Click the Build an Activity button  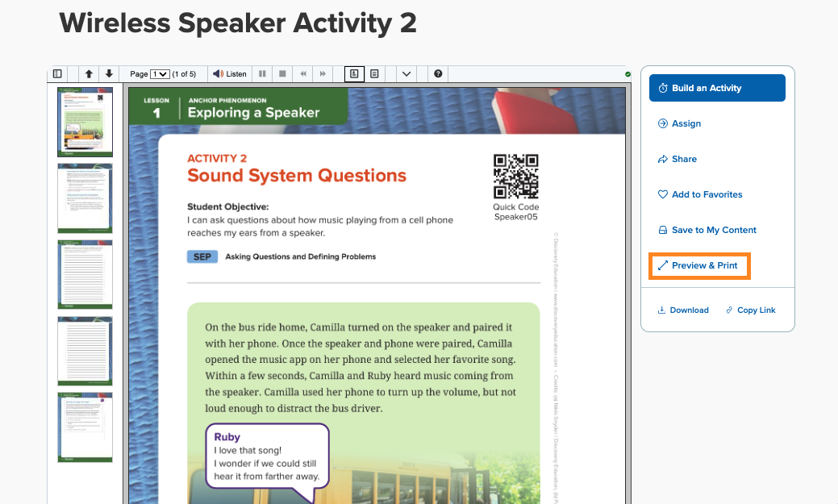pyautogui.click(x=717, y=88)
